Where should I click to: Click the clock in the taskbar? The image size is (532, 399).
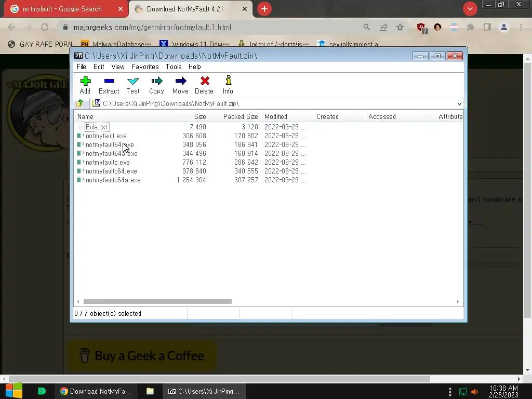point(503,391)
